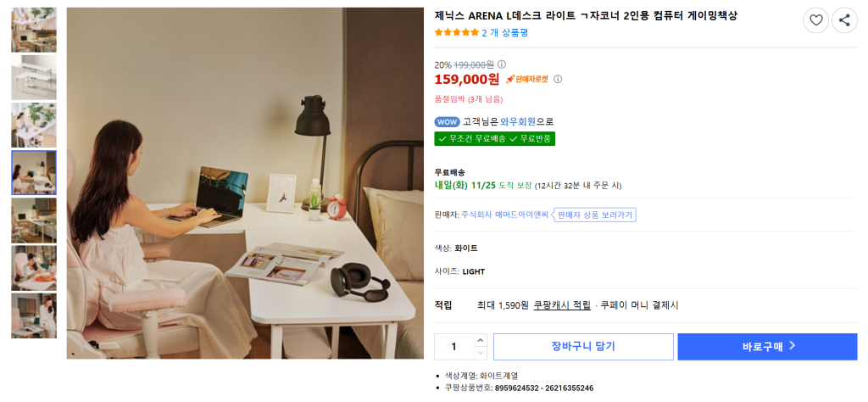This screenshot has width=868, height=402.
Task: Select the first product thumbnail image
Action: click(x=34, y=30)
